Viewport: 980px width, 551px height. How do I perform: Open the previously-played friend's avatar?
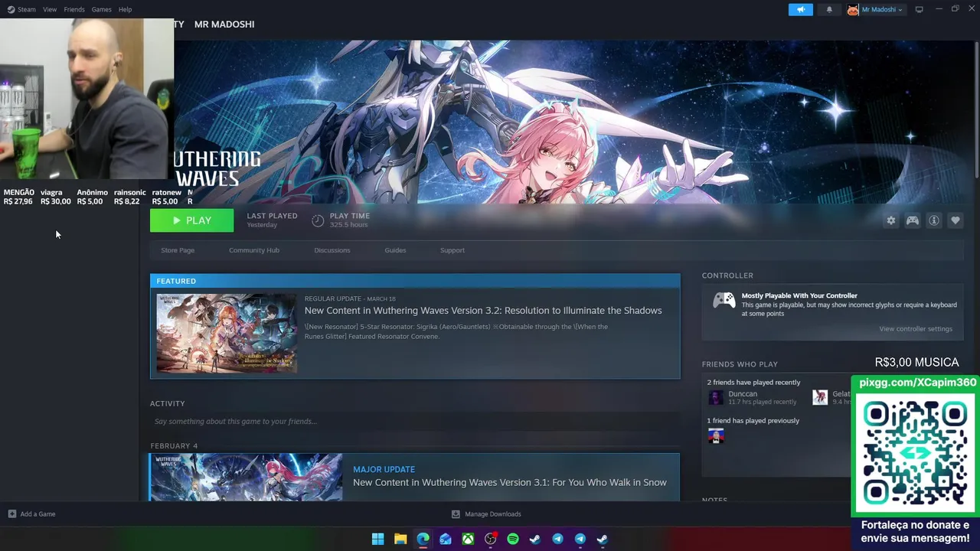716,435
